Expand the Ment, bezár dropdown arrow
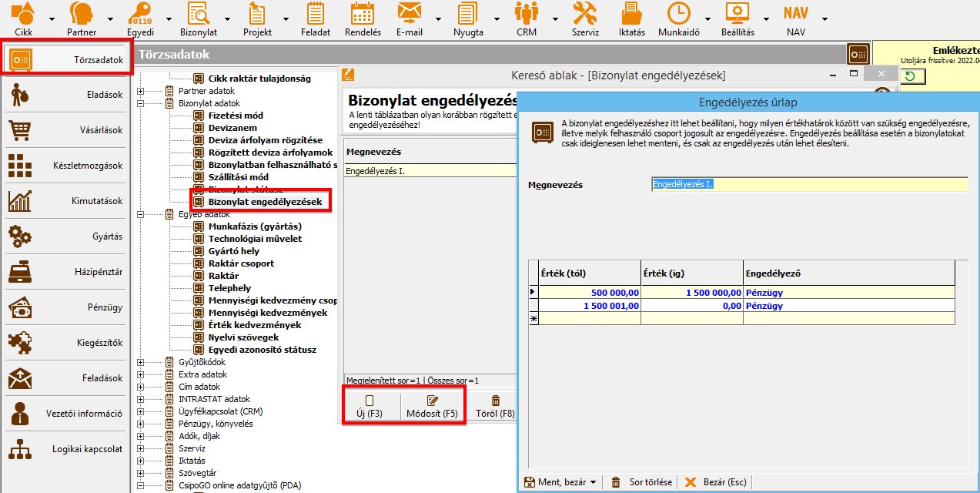The image size is (980, 493). pyautogui.click(x=592, y=483)
